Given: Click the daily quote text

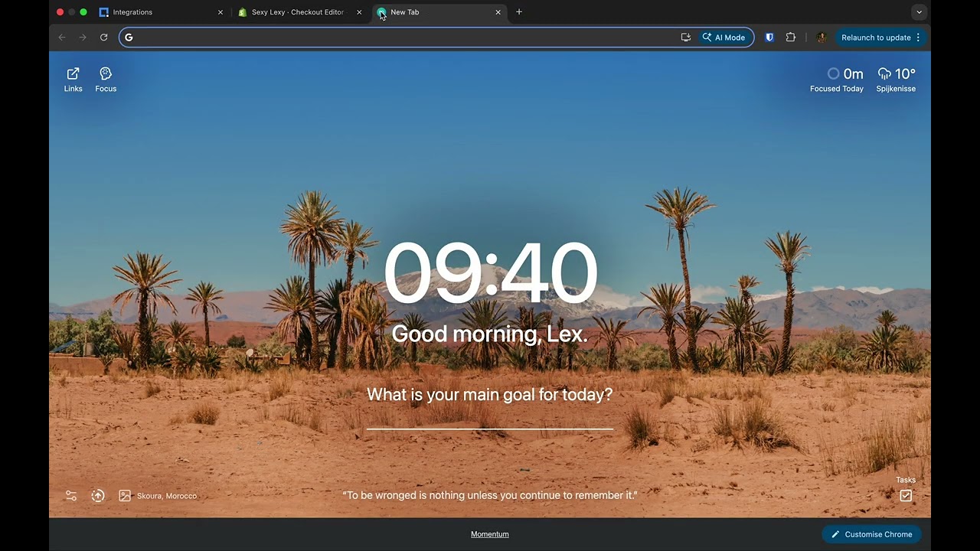Looking at the screenshot, I should [x=490, y=495].
